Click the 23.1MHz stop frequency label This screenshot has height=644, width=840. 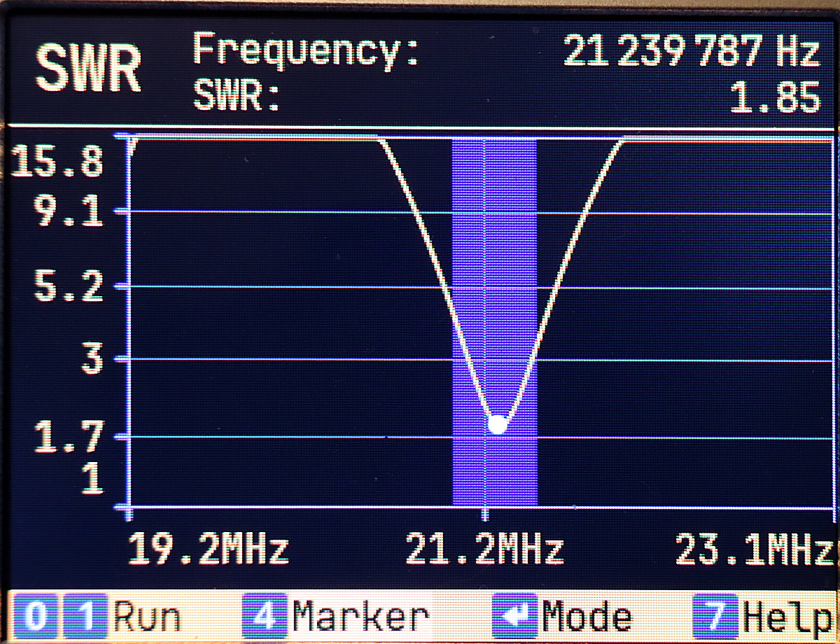pyautogui.click(x=753, y=550)
